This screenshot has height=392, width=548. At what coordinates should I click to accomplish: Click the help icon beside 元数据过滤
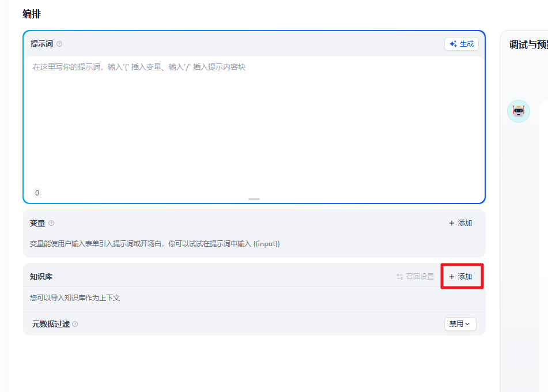pyautogui.click(x=75, y=324)
